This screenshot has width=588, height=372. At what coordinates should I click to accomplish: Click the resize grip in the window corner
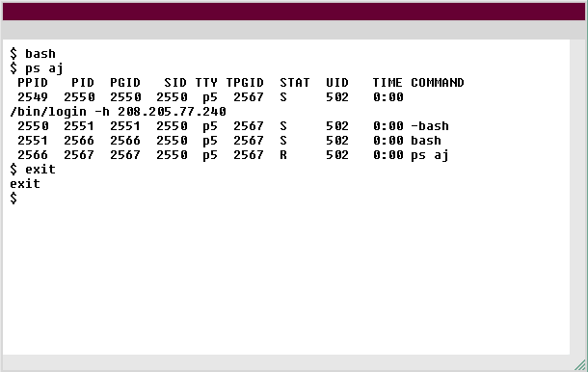click(579, 365)
